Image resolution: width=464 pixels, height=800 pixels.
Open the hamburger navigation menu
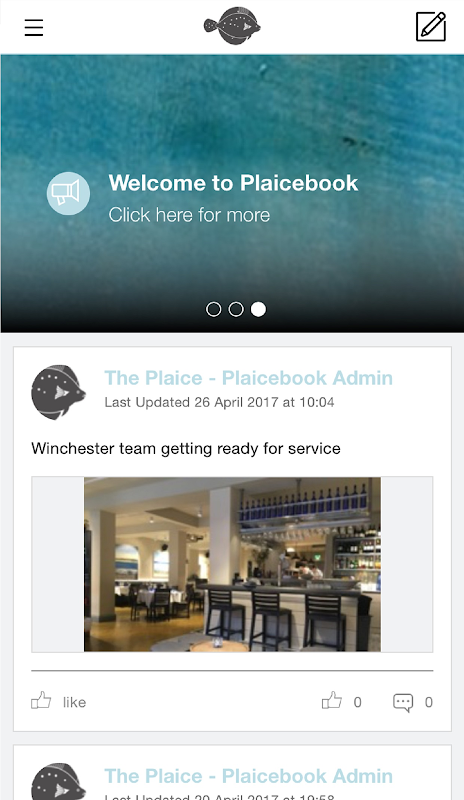34,27
